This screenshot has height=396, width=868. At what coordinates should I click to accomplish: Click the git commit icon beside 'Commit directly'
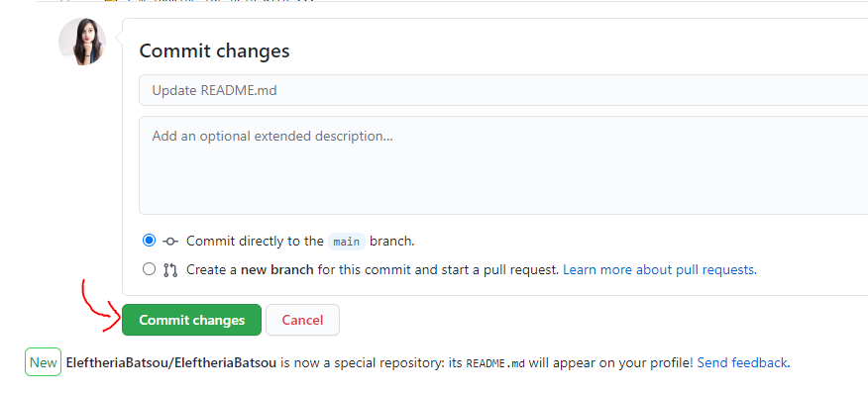tap(170, 241)
